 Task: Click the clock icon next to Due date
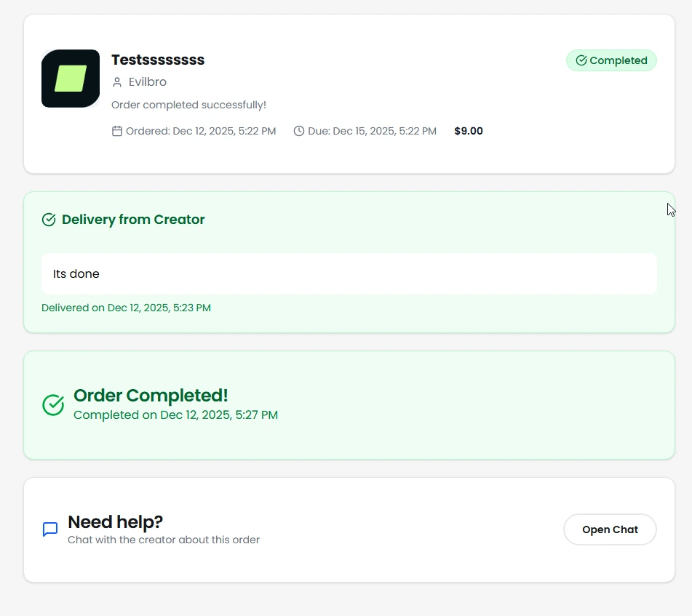pos(299,131)
